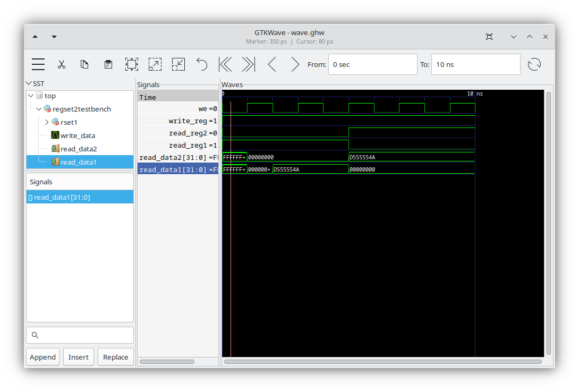Click the Replace button
The height and width of the screenshot is (392, 579).
pos(115,356)
